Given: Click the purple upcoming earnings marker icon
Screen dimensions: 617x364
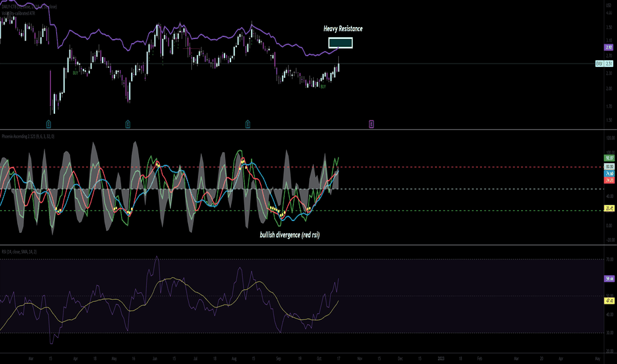Looking at the screenshot, I should point(371,124).
